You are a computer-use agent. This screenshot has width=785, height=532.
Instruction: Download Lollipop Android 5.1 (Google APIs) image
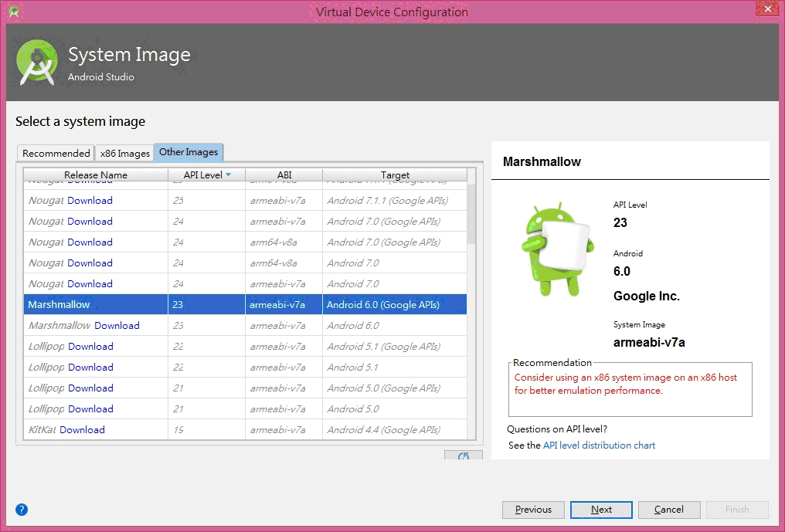(90, 347)
